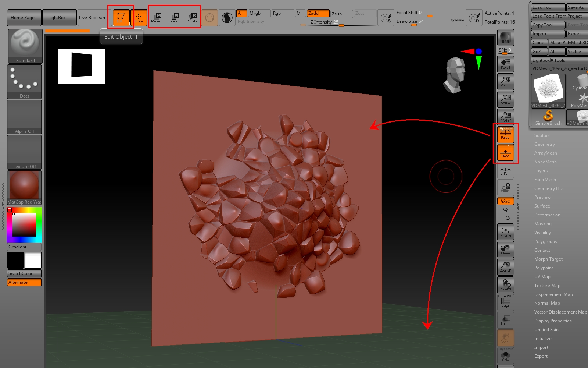
Task: Toggle Transp transparency mode
Action: click(505, 320)
